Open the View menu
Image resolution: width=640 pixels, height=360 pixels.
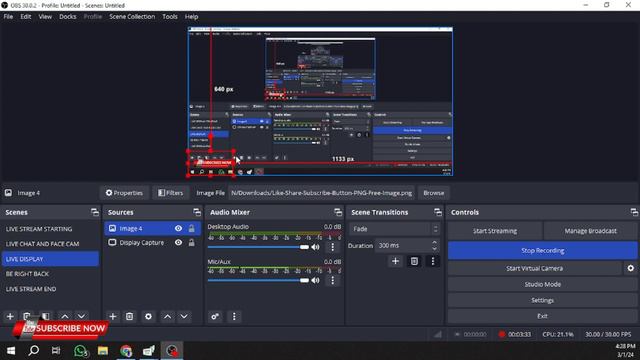45,17
